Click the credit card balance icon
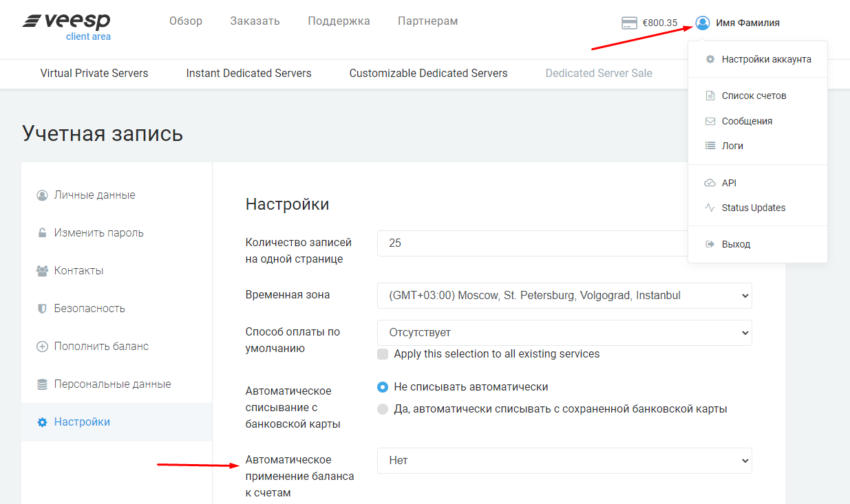 (628, 22)
